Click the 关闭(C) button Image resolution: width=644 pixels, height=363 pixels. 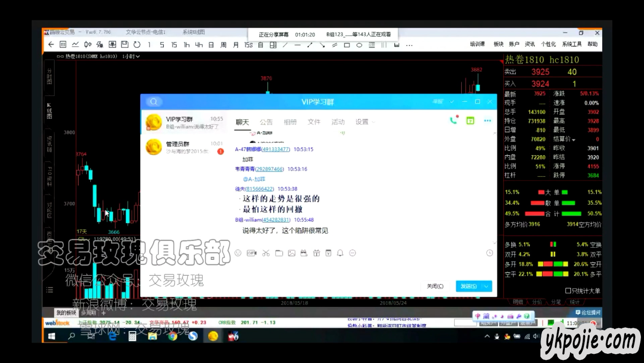[435, 286]
